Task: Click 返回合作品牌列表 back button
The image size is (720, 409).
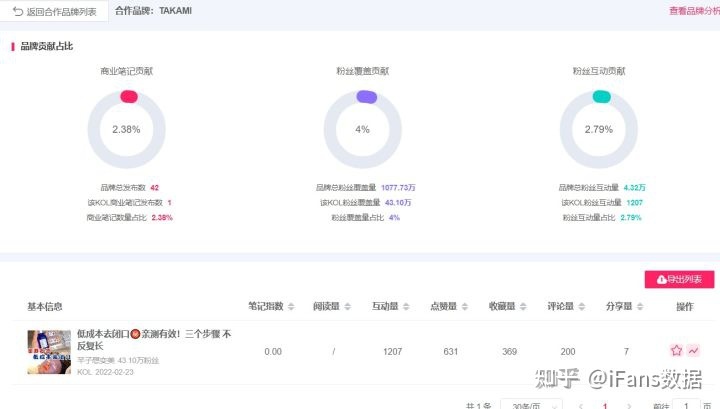Action: click(54, 11)
